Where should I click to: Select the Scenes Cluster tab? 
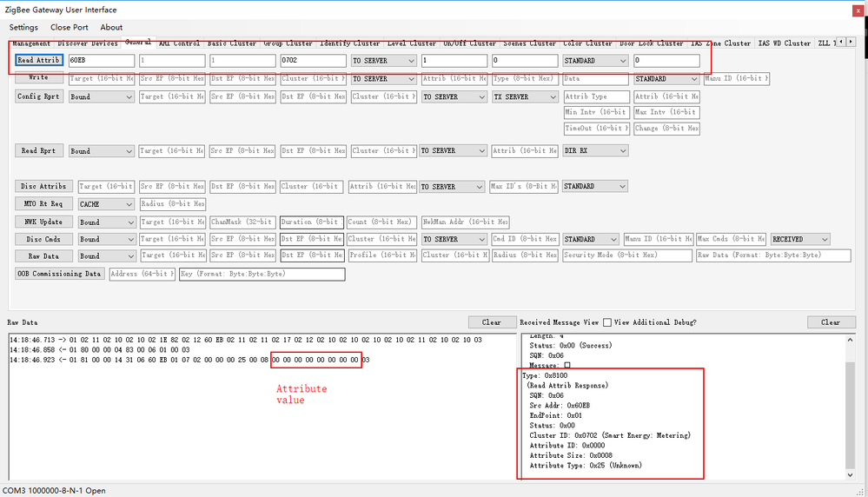click(x=529, y=43)
